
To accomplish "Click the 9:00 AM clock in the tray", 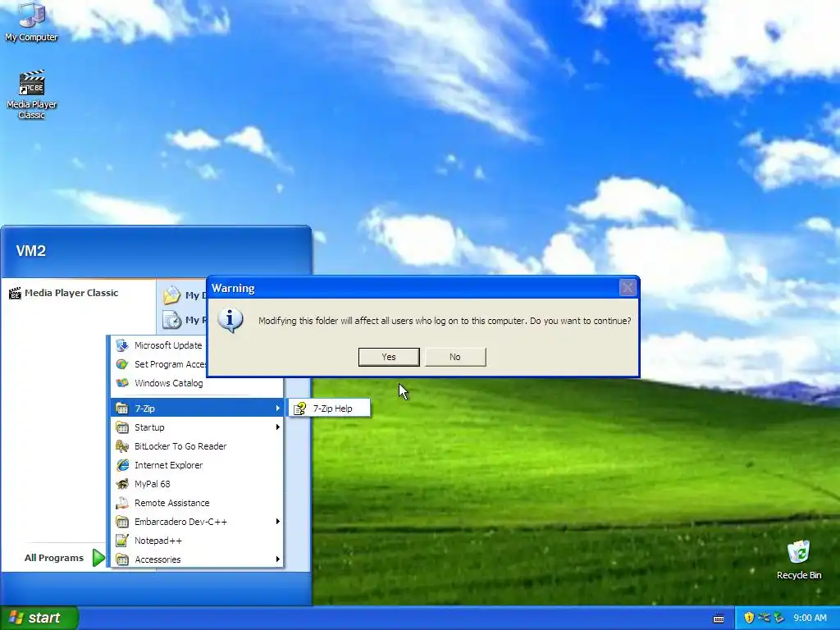I will [810, 618].
